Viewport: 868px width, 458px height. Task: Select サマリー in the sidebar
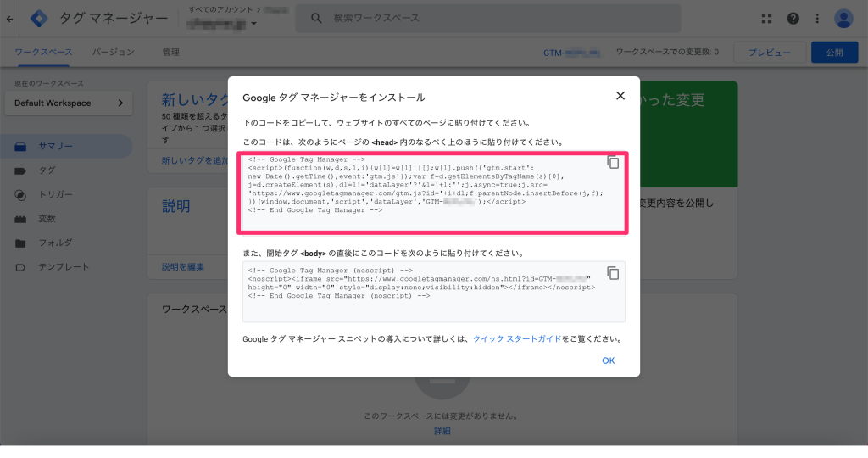66,146
